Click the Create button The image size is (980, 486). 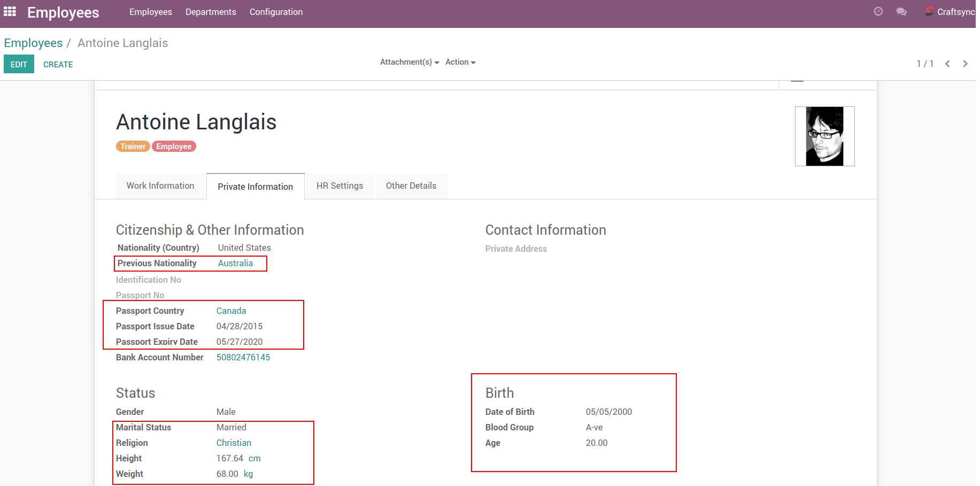click(x=58, y=64)
